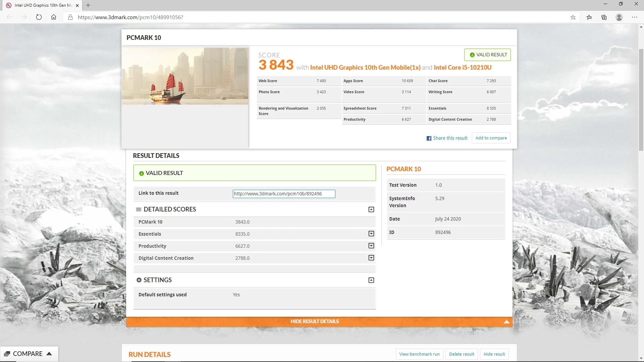Image resolution: width=644 pixels, height=362 pixels.
Task: Expand the Essentials score row
Action: [x=371, y=234]
